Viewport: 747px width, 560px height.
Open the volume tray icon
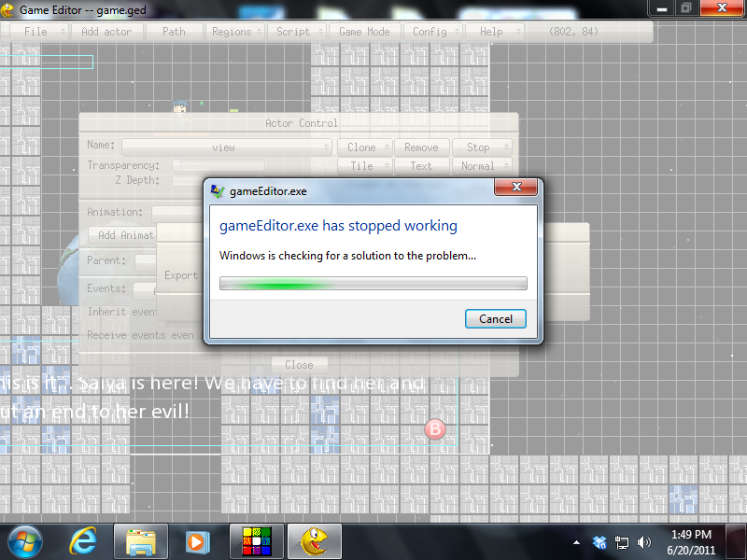coord(643,542)
